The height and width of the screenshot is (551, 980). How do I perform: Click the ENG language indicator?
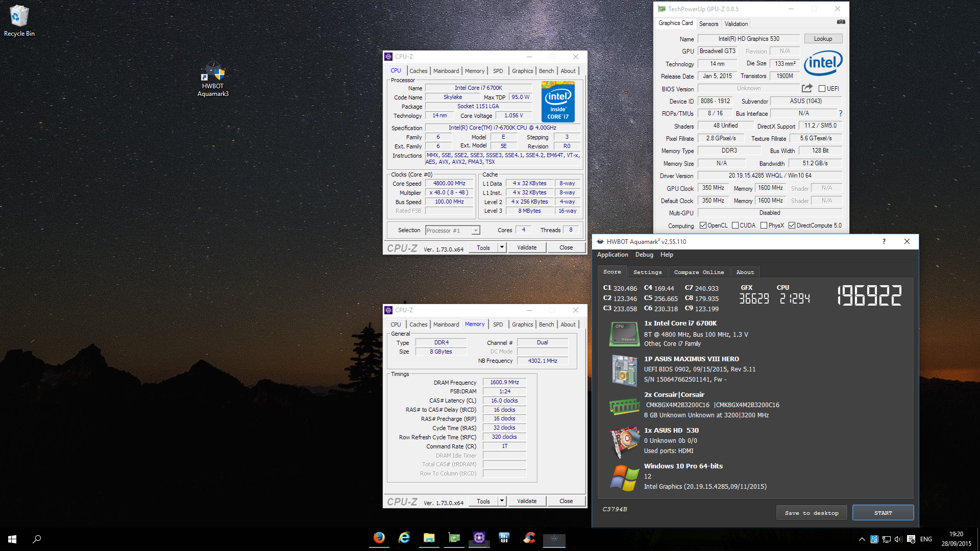[x=926, y=539]
